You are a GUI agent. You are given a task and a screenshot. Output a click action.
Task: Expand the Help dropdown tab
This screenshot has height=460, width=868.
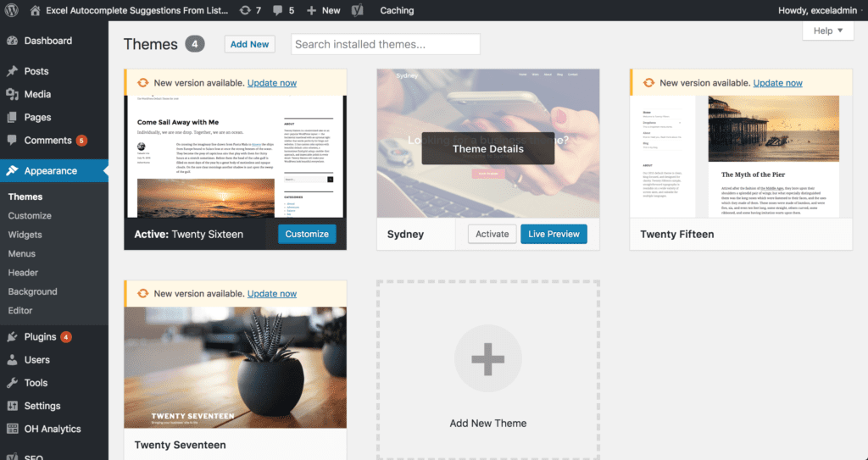(828, 30)
